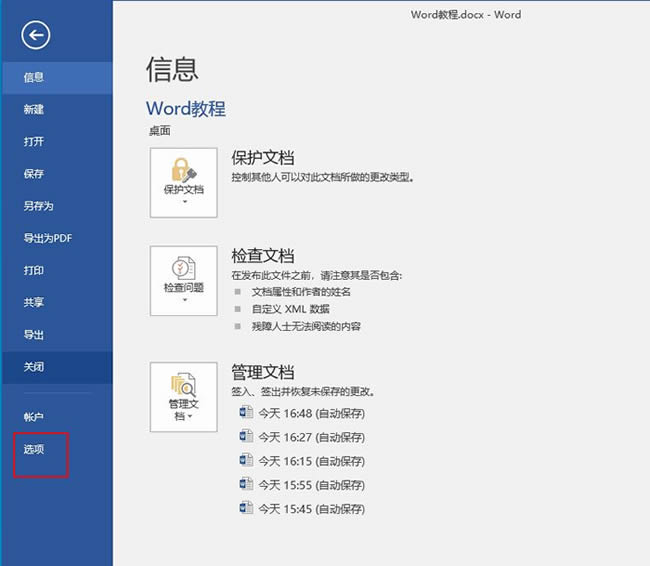Choose 另存为 from the left menu

click(x=38, y=206)
